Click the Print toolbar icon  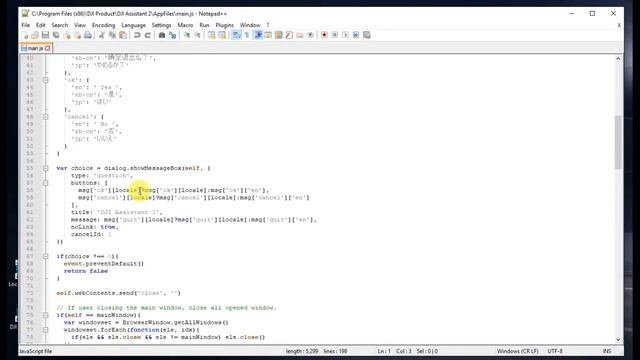[87, 36]
